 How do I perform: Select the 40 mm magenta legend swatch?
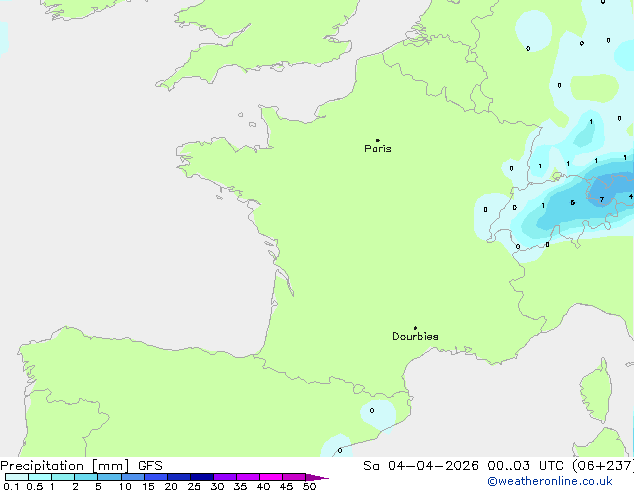(271, 477)
